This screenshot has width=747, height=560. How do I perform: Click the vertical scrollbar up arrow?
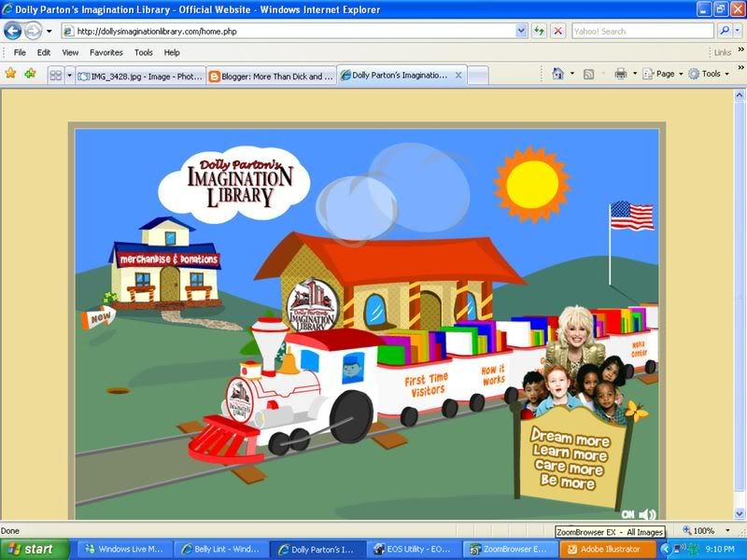[740, 95]
